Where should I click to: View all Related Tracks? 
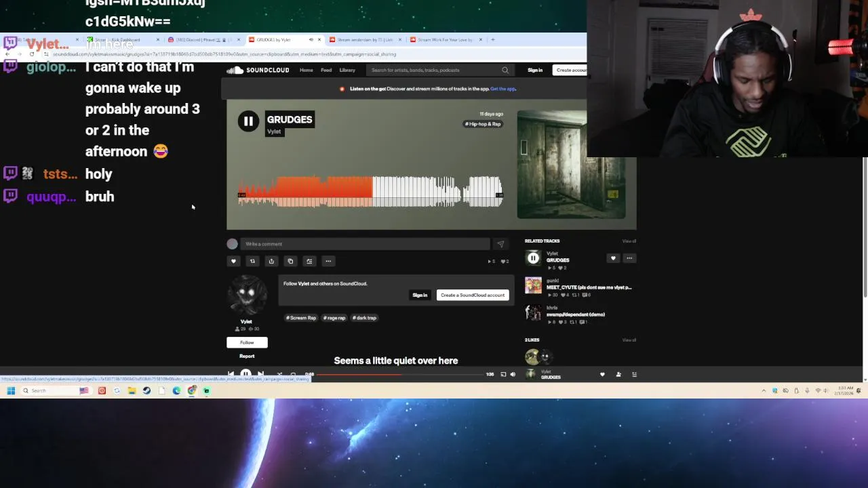pyautogui.click(x=629, y=241)
